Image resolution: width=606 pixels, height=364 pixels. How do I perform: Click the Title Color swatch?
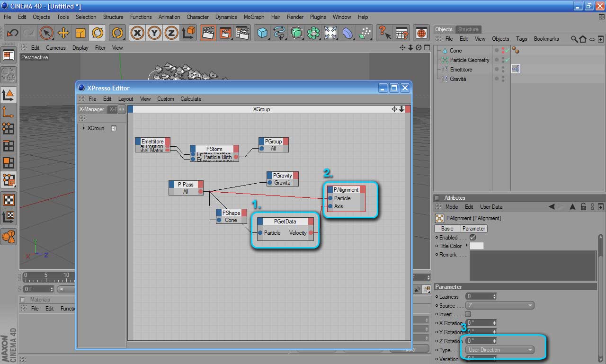tap(476, 246)
